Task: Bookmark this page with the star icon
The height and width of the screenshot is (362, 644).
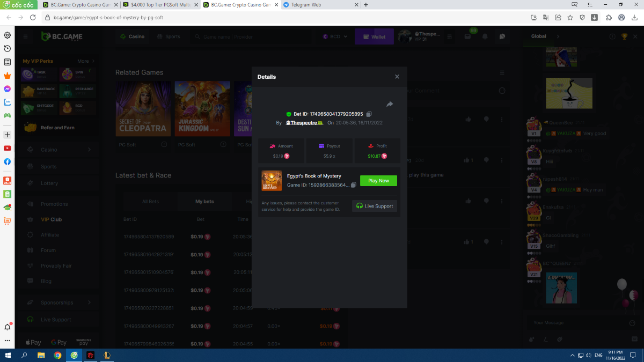Action: pos(570,17)
